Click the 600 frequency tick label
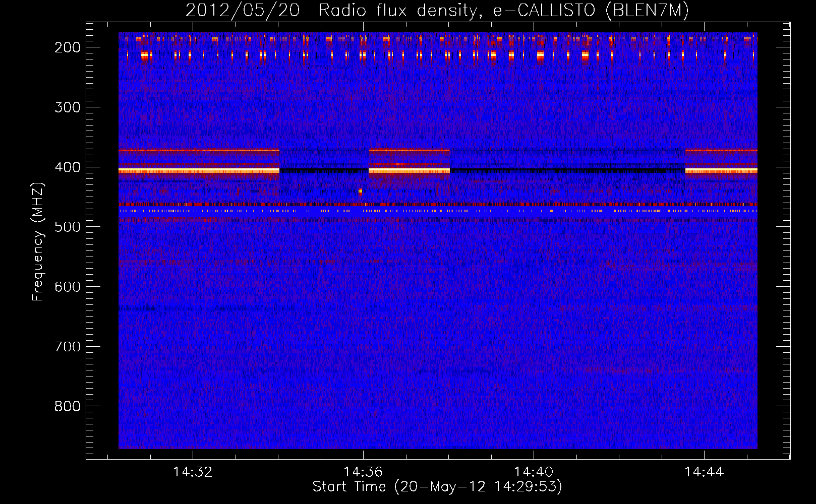 [x=68, y=287]
